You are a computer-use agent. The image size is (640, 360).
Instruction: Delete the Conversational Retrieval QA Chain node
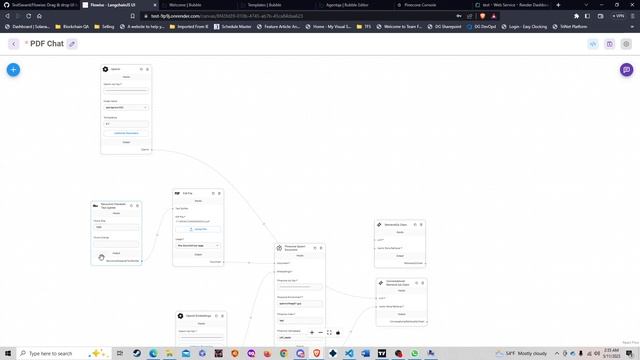(422, 283)
